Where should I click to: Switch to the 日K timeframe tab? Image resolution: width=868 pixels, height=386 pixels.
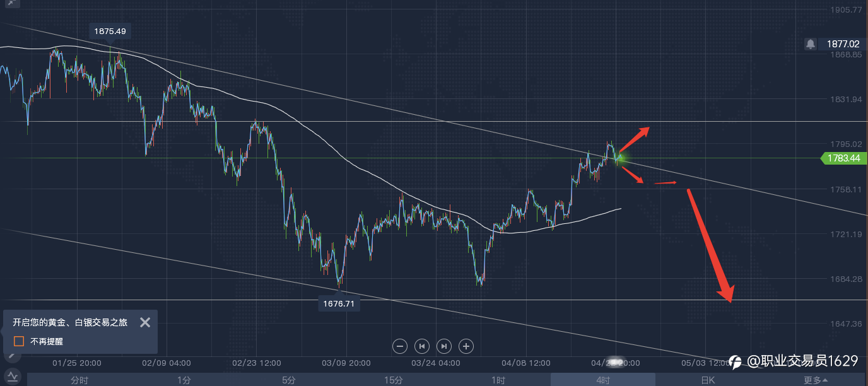click(708, 380)
